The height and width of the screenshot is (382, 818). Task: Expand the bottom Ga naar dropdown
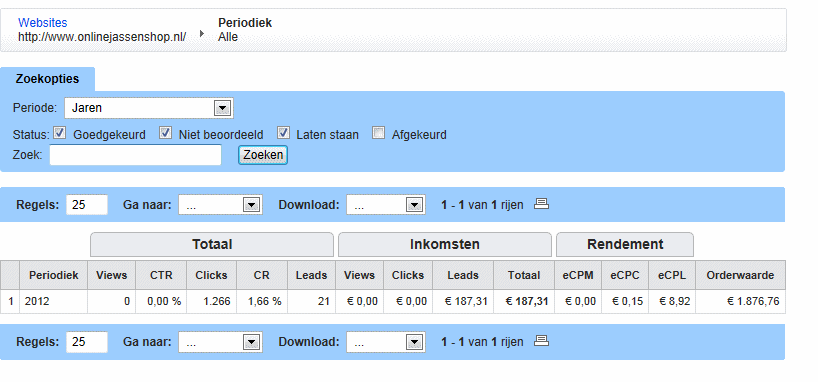click(220, 342)
